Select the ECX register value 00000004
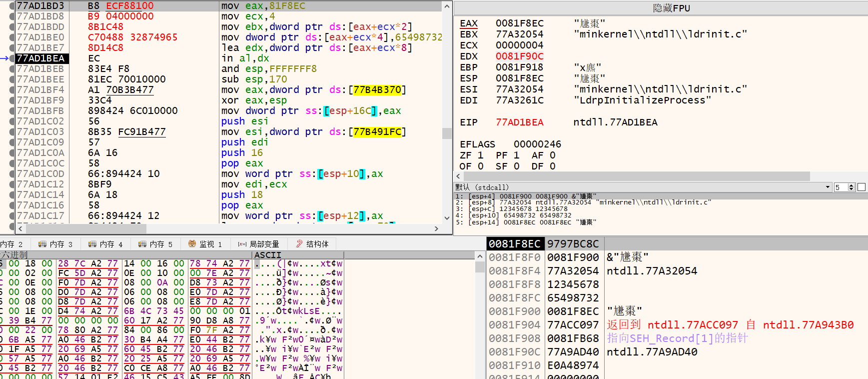The image size is (868, 379). (520, 45)
